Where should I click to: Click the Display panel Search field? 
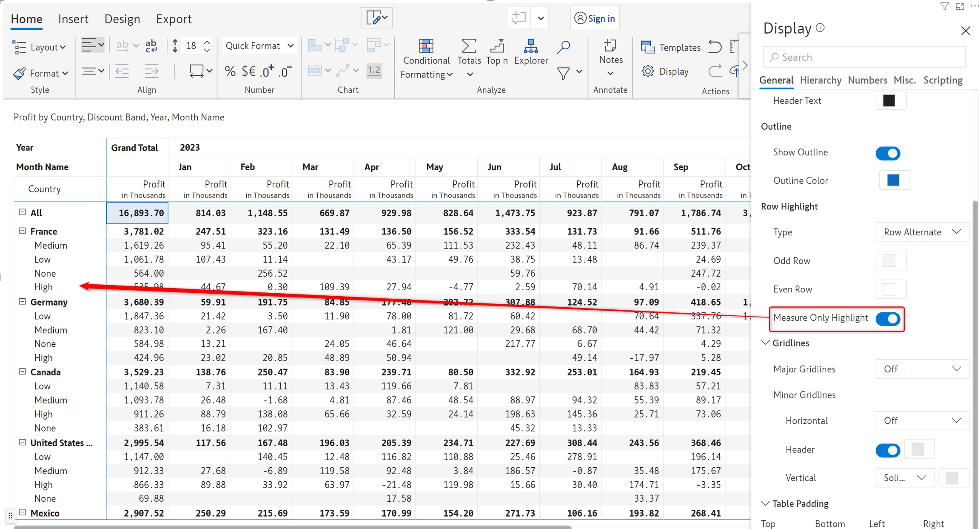tap(863, 57)
